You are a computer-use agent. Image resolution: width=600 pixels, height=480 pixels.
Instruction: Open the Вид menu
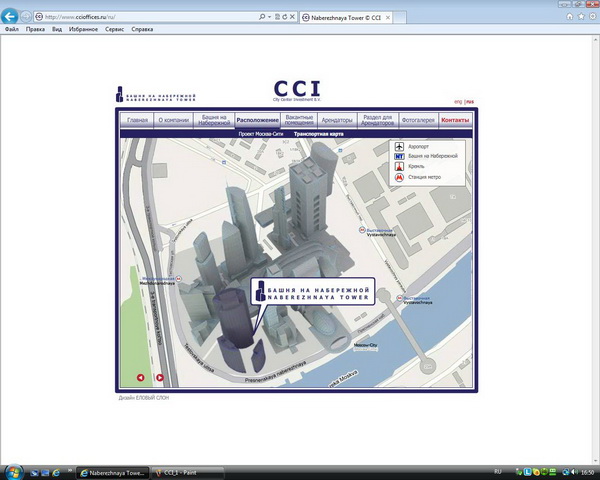pos(57,29)
